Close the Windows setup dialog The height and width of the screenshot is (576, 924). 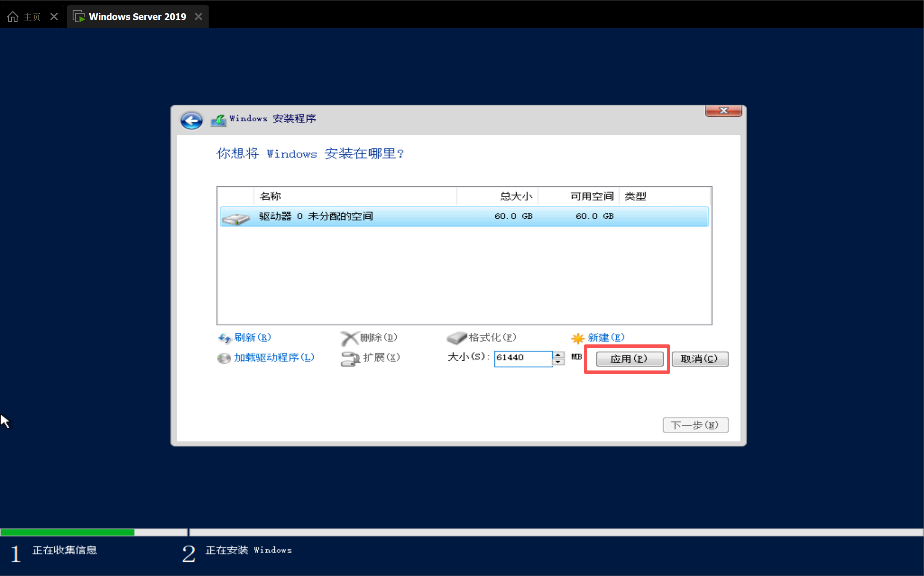[724, 111]
